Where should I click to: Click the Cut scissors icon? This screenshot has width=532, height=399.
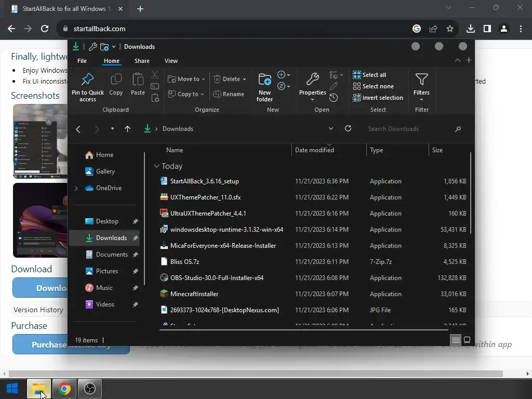click(155, 75)
